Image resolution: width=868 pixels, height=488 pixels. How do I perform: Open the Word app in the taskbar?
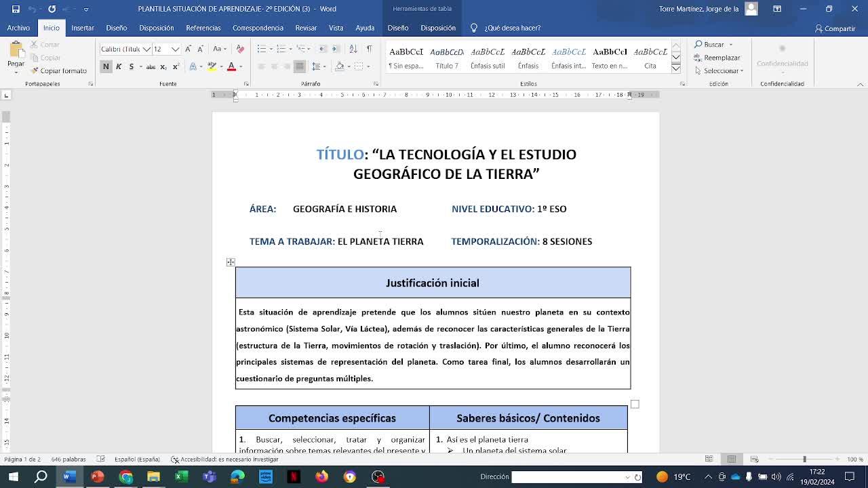[69, 476]
